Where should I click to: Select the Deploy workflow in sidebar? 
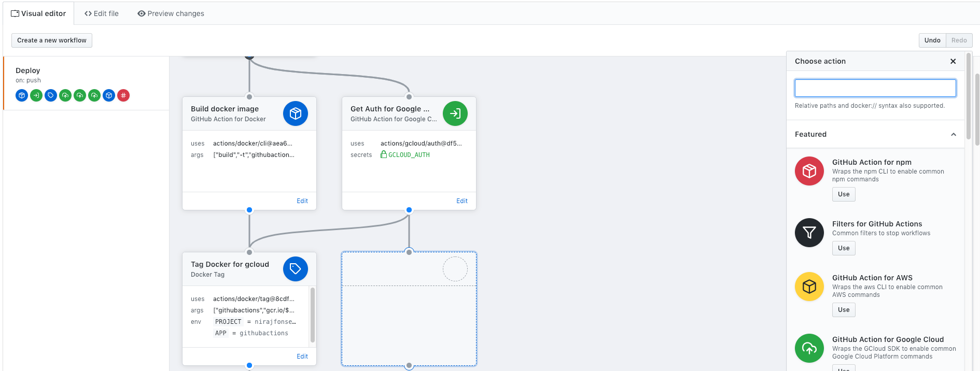86,83
